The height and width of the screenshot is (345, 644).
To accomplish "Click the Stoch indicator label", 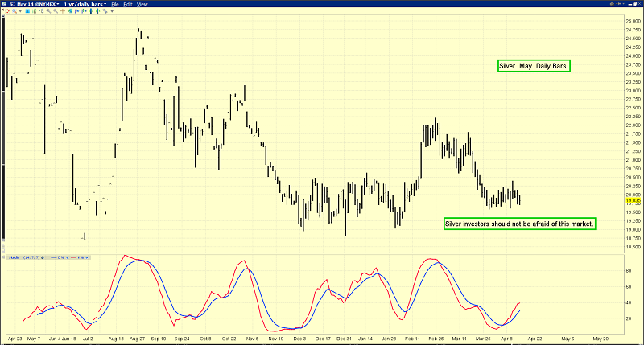I will [x=14, y=257].
